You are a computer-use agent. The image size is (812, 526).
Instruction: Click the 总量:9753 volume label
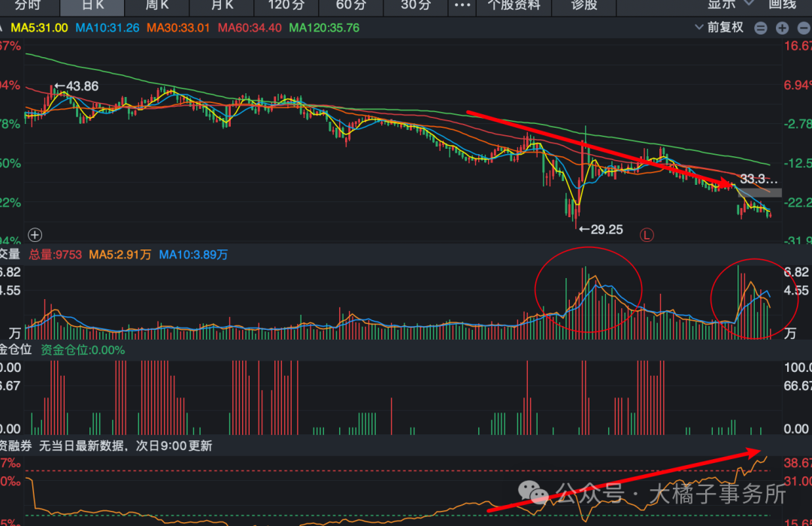[x=56, y=255]
